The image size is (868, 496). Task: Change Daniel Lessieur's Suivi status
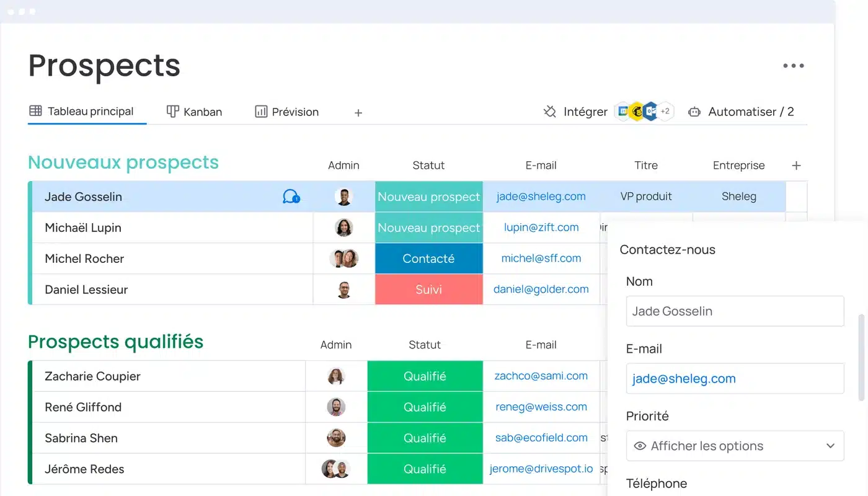[429, 290]
